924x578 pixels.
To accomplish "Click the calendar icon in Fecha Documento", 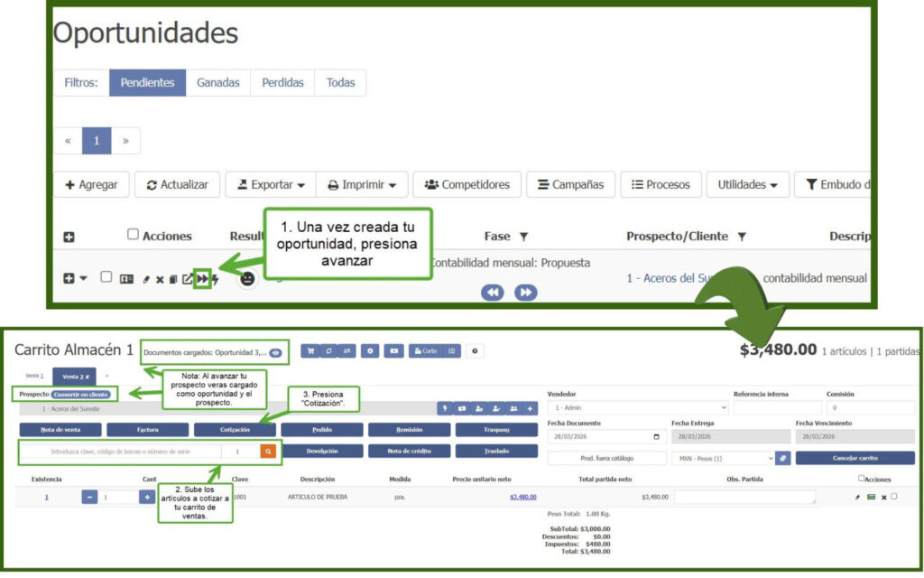I will pos(656,436).
